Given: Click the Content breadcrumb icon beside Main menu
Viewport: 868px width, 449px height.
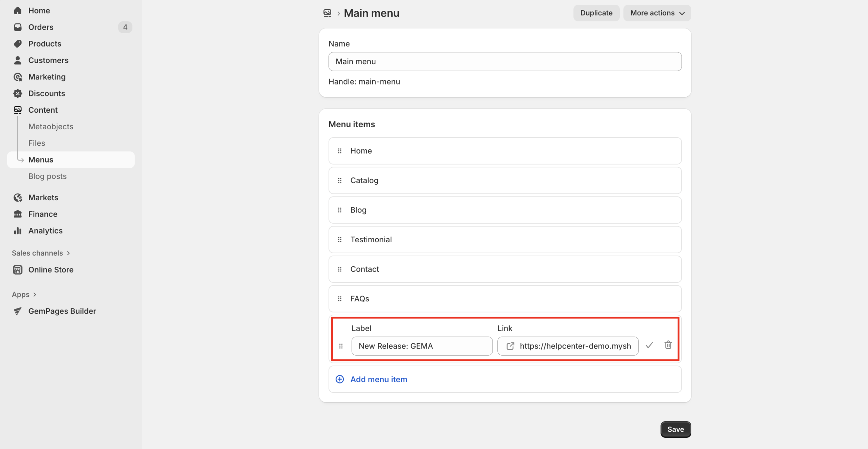Looking at the screenshot, I should click(x=327, y=13).
